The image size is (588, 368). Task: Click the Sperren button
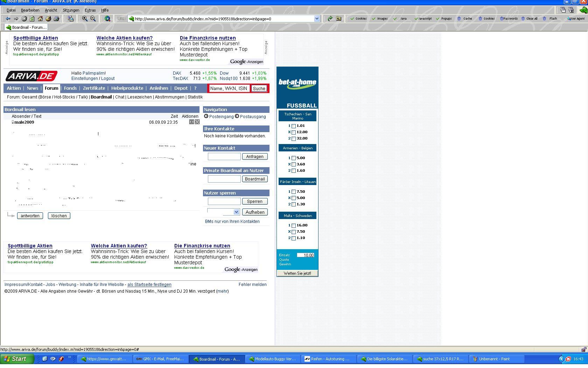point(255,202)
